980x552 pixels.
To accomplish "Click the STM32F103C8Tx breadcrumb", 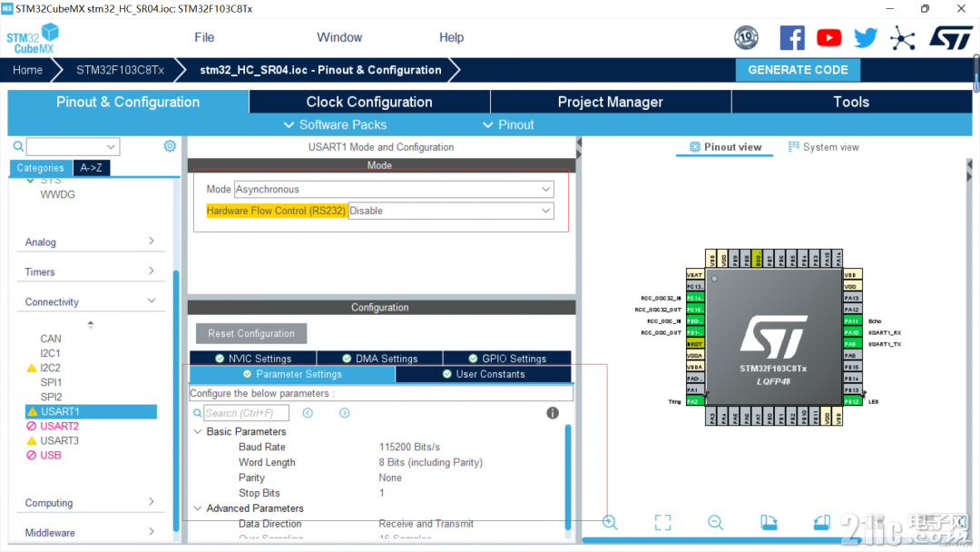I will click(x=120, y=70).
